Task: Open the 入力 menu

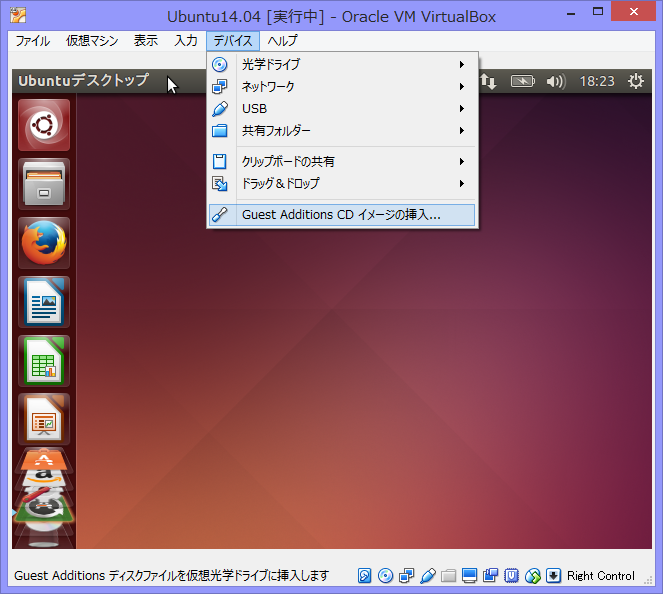Action: (x=186, y=41)
